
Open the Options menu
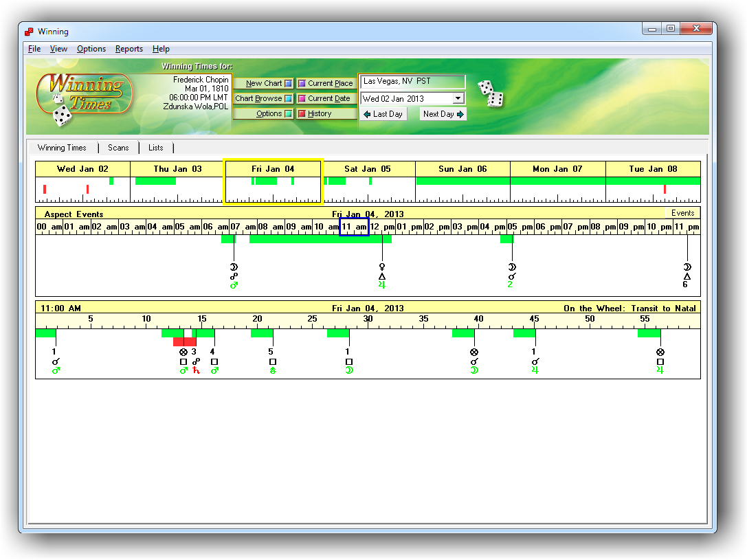[x=91, y=49]
